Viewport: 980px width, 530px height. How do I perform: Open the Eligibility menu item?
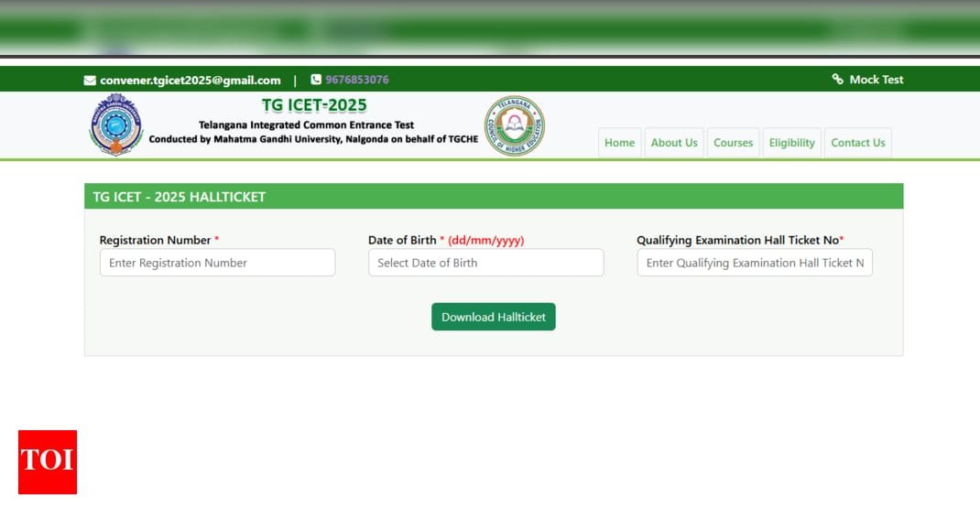[x=792, y=143]
